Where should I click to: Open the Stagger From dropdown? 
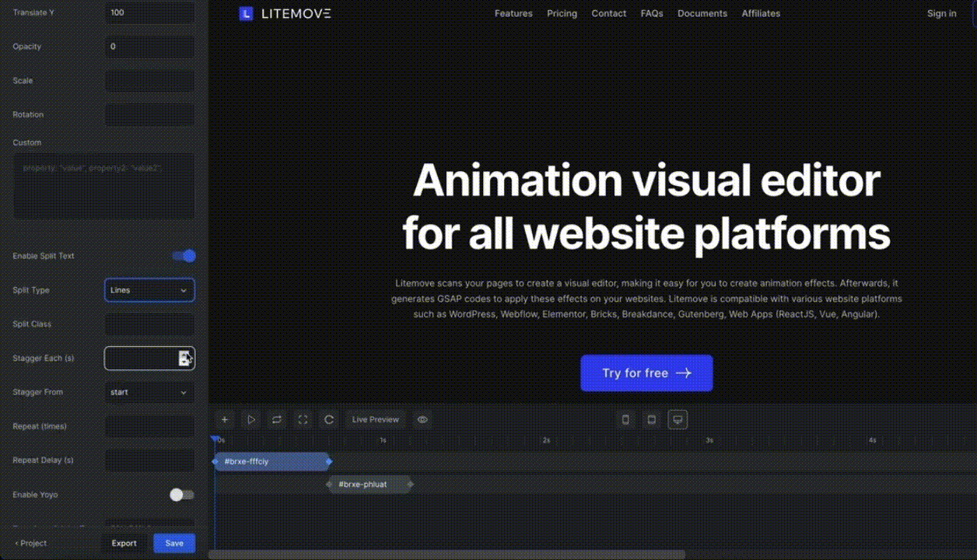[x=149, y=392]
